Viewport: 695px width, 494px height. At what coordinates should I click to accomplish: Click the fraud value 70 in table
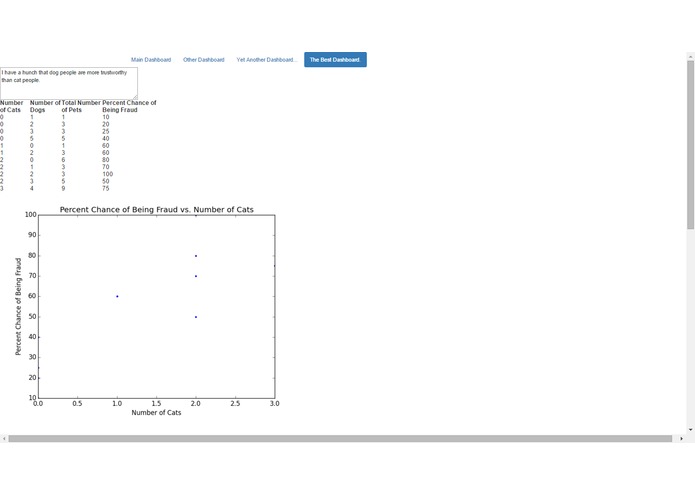coord(105,167)
